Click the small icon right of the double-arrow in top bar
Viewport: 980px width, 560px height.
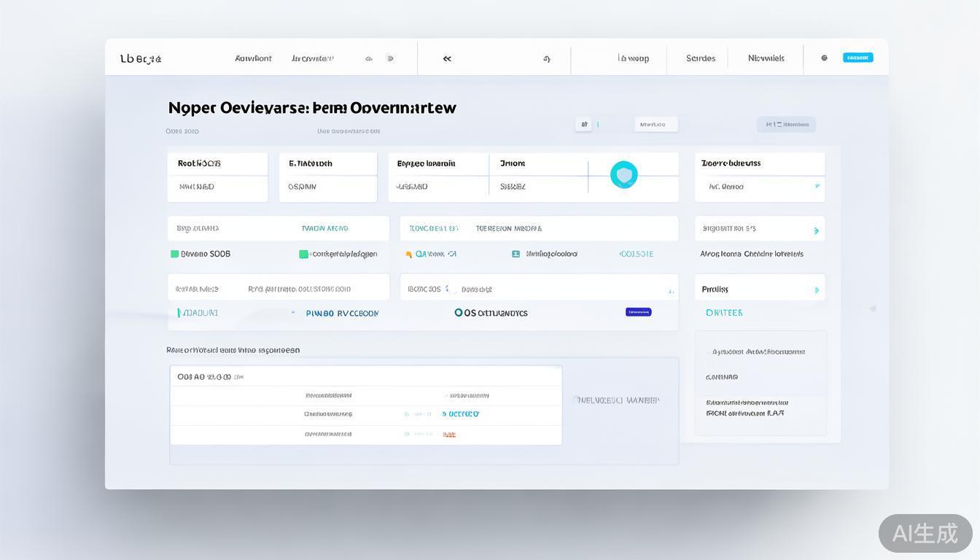(x=546, y=59)
